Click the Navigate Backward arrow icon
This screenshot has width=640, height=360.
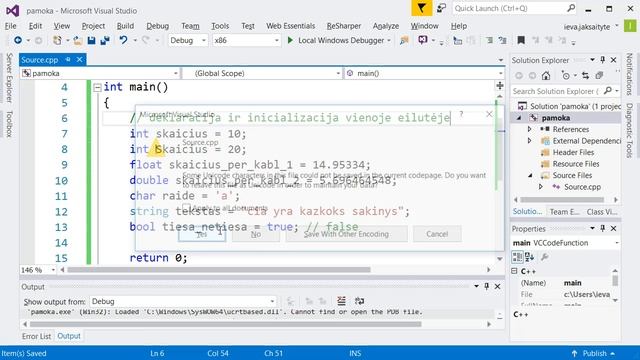pos(18,40)
